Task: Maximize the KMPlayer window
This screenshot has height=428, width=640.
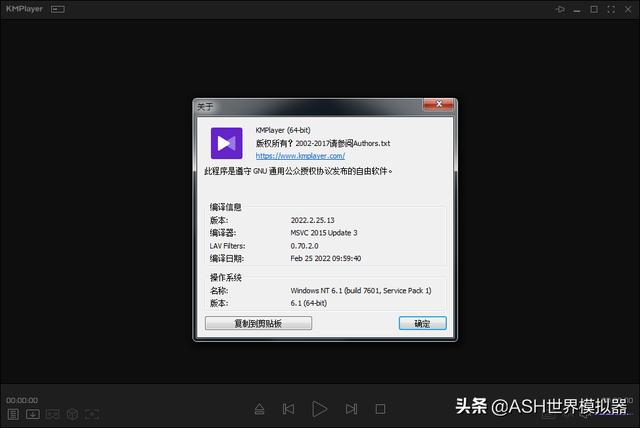Action: (x=594, y=9)
